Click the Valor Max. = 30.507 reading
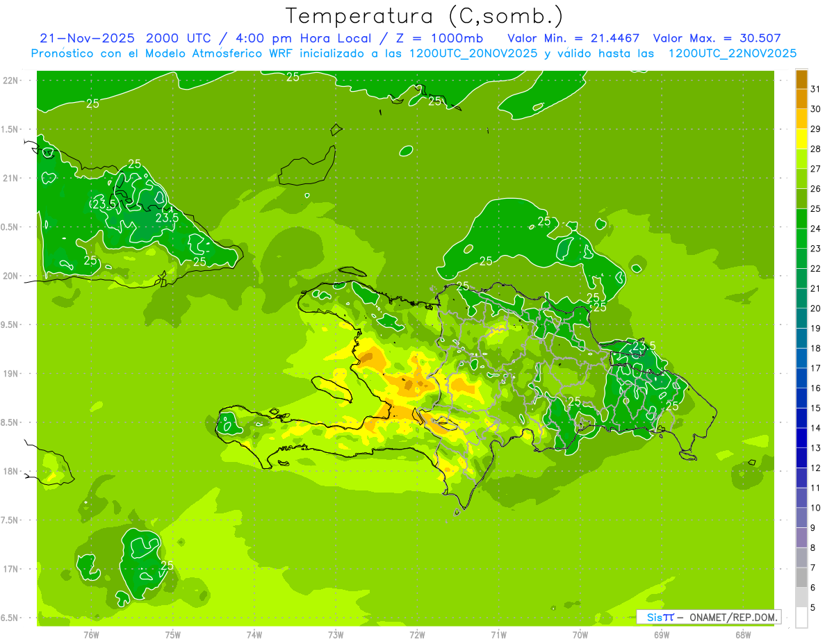Screen dimensions: 834x644 (717, 38)
